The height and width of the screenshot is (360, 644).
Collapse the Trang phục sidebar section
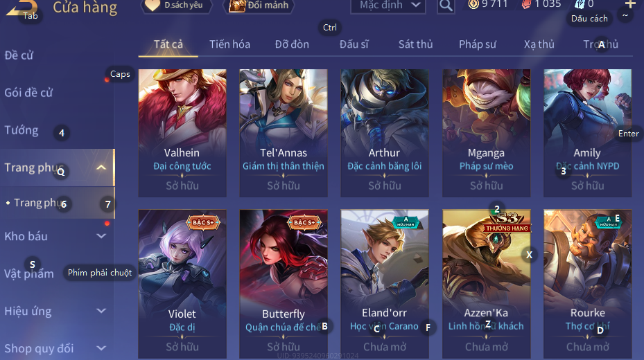[x=101, y=168]
